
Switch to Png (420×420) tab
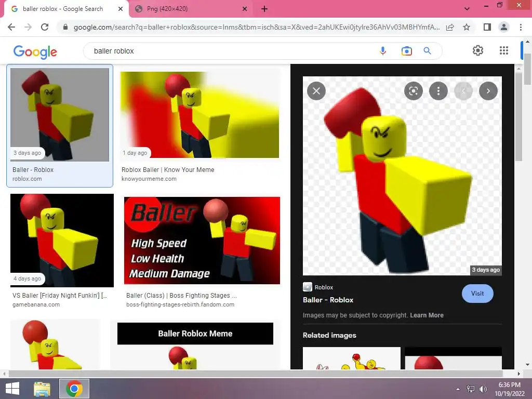coord(190,9)
